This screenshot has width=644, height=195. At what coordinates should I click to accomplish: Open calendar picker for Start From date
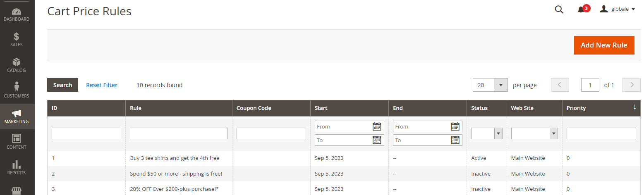tap(377, 126)
